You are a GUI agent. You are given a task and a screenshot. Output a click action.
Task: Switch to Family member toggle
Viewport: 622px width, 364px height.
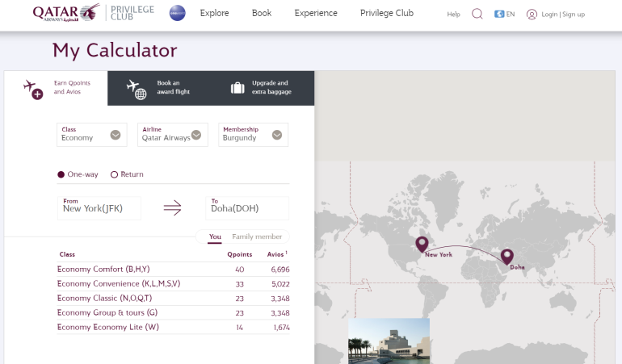point(257,236)
